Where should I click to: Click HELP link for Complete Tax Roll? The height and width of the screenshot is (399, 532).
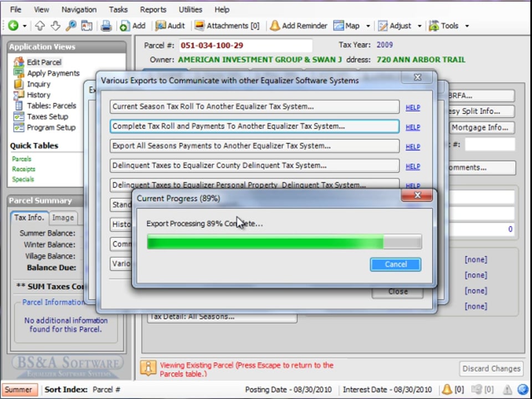tap(413, 127)
